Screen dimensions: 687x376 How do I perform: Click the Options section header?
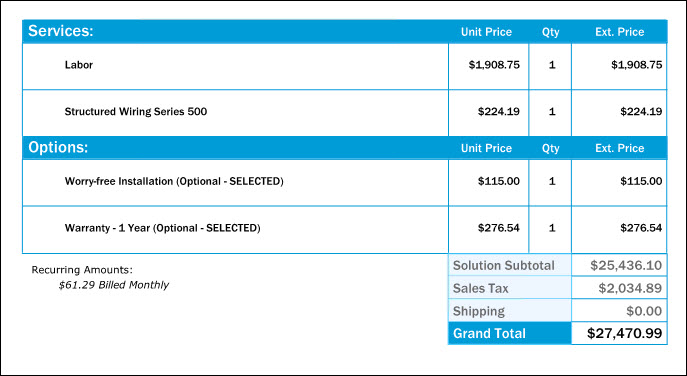click(x=58, y=148)
